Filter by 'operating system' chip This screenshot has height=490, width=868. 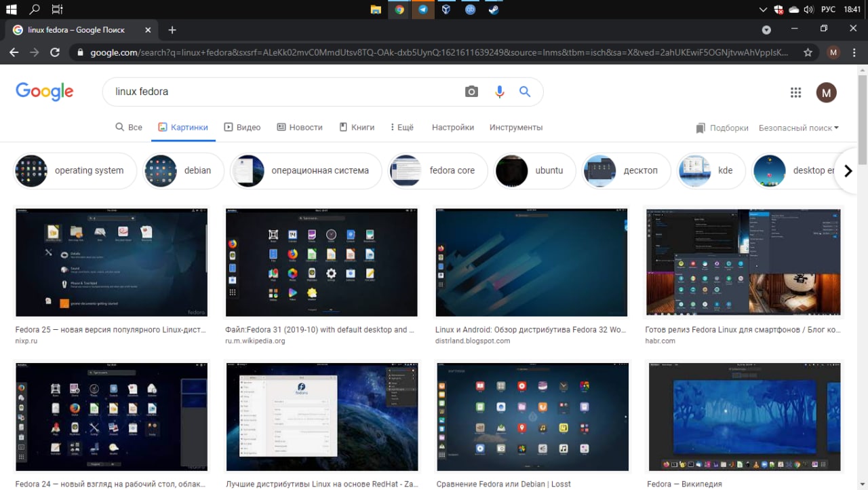[x=75, y=171]
